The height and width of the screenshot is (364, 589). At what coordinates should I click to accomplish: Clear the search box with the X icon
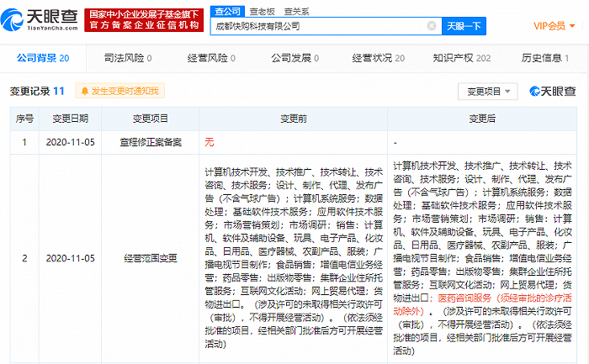coord(432,26)
